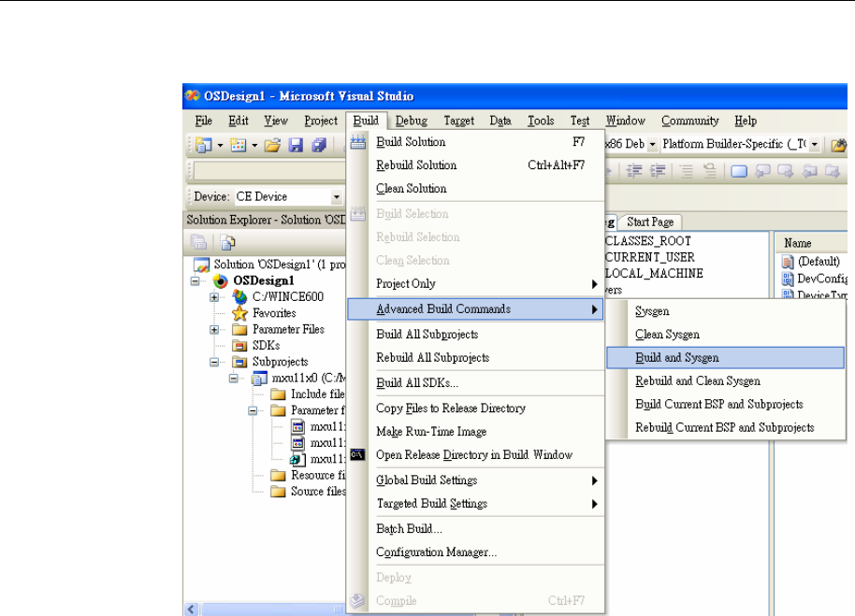Image resolution: width=855 pixels, height=616 pixels.
Task: Click the Source files folder icon
Action: [x=279, y=492]
